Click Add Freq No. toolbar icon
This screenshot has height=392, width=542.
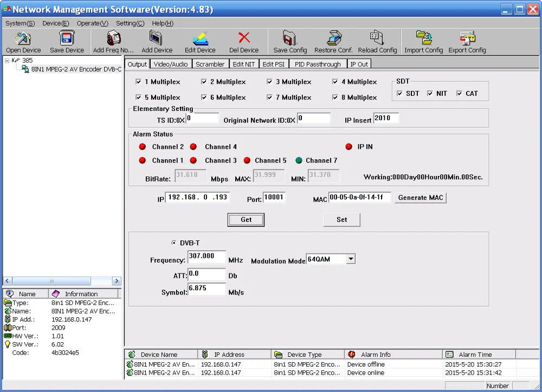click(113, 38)
